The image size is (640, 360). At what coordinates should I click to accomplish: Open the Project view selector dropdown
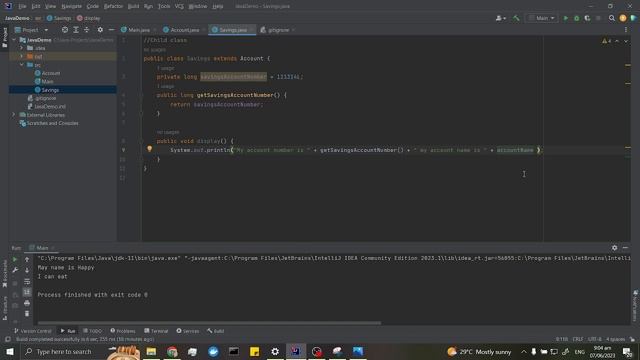click(31, 30)
